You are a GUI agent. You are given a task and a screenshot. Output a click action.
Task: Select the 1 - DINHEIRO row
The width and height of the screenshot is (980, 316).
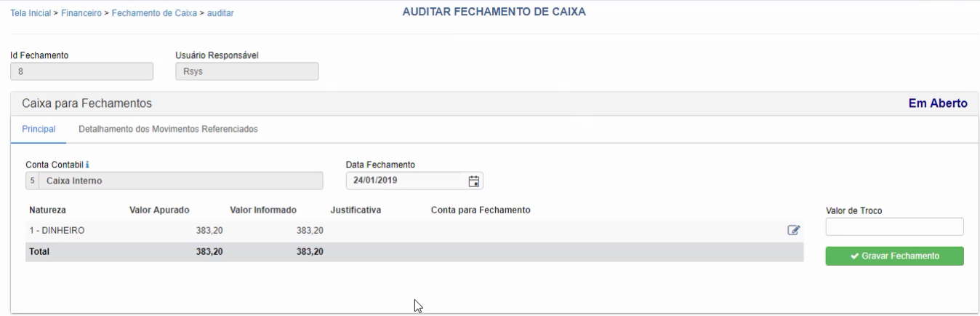click(x=414, y=231)
